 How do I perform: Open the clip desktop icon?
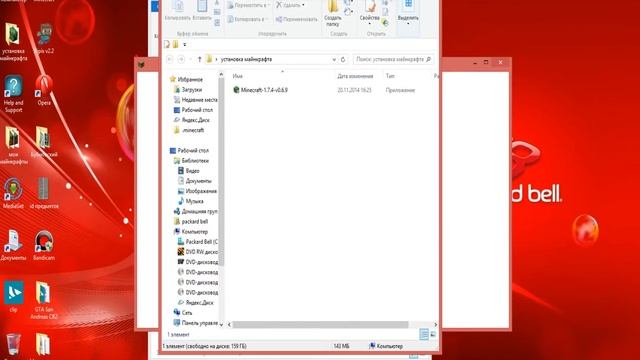point(13,296)
